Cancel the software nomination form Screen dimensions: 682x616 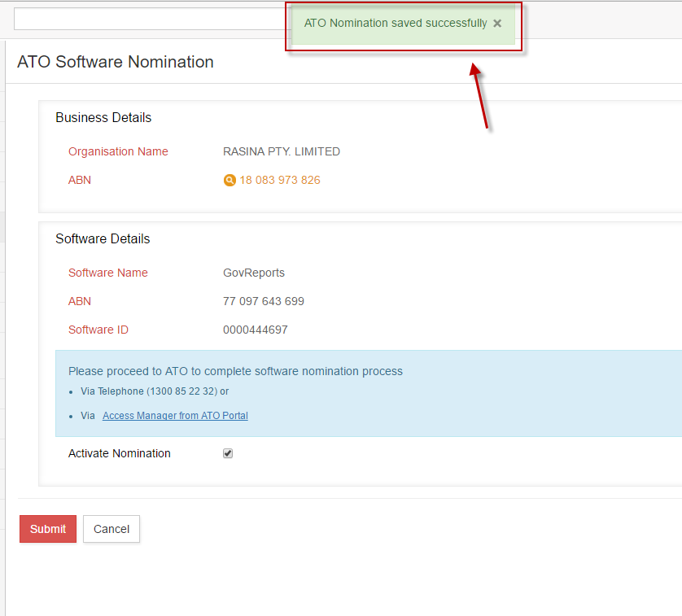(x=111, y=529)
